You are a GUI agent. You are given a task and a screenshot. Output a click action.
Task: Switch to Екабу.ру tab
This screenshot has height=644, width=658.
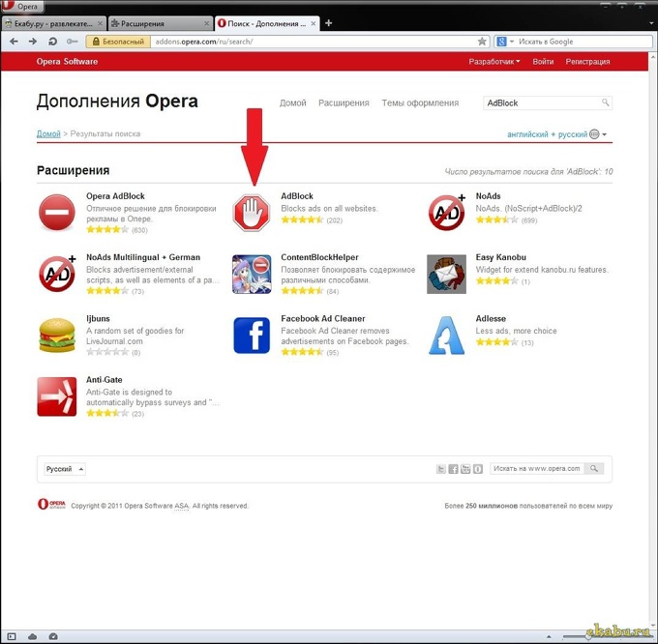(53, 23)
